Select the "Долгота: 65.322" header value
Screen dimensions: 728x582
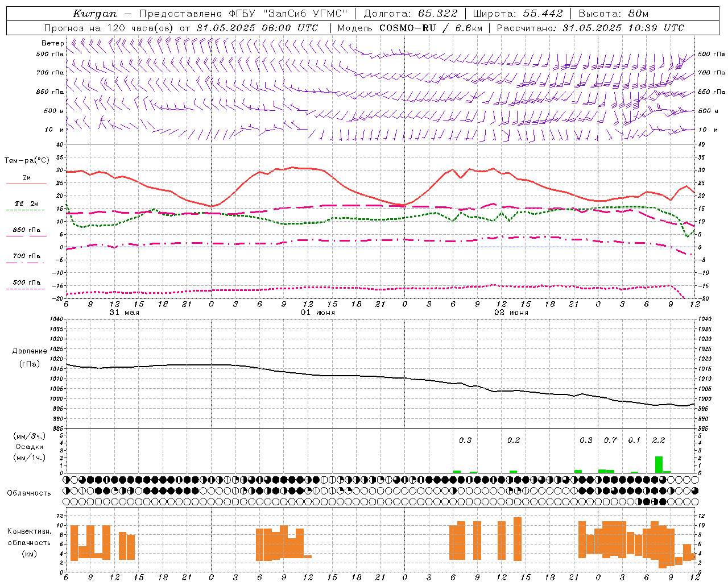410,14
